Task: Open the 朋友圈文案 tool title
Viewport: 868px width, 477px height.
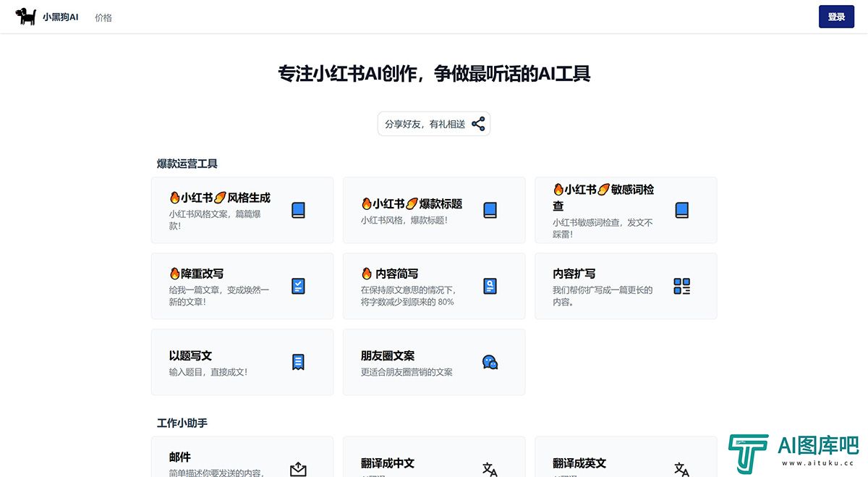Action: pos(388,355)
